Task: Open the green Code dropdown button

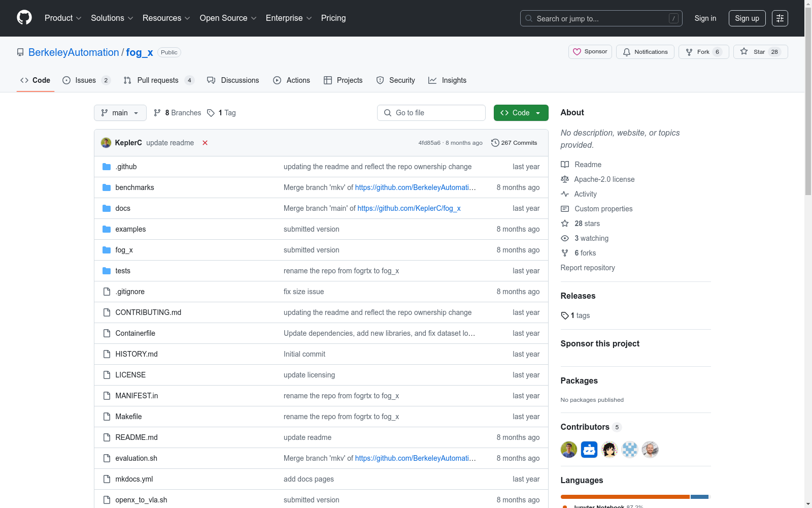Action: [521, 113]
